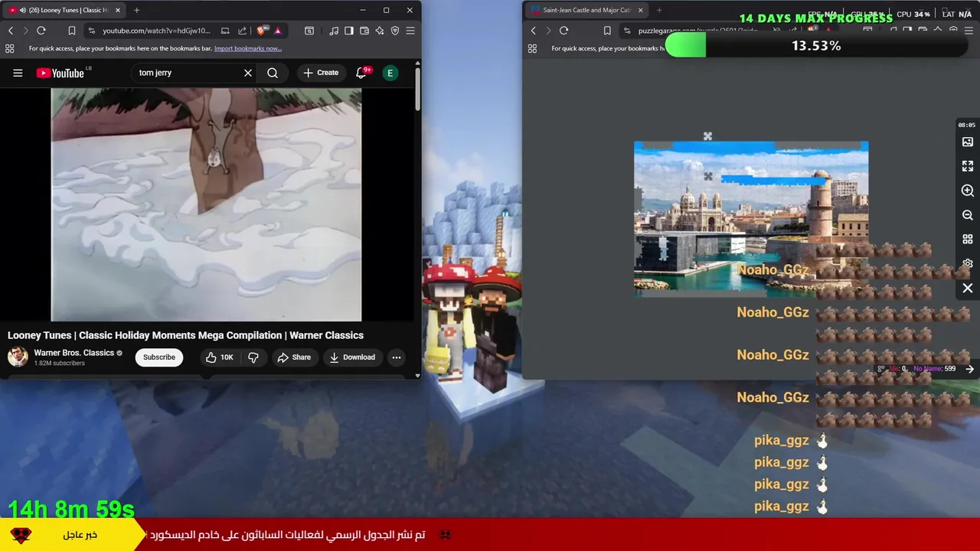Screen dimensions: 980x551
Task: Close the Looney Tunes tab
Action: [x=117, y=10]
